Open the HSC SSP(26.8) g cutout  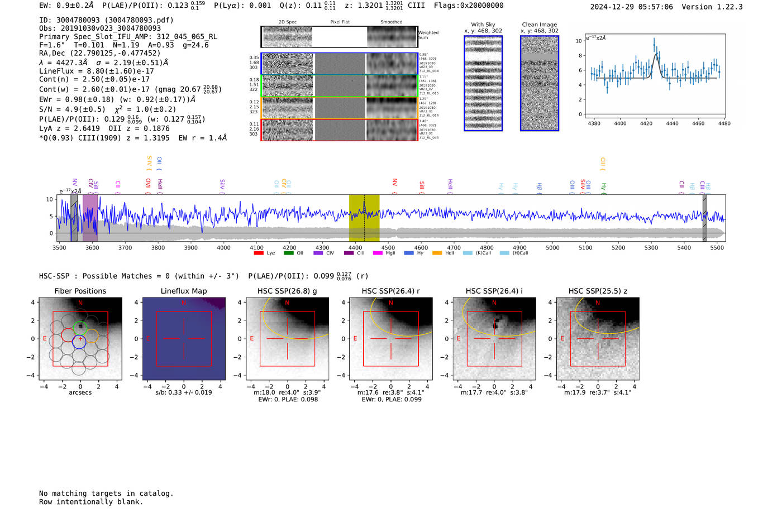pos(288,339)
